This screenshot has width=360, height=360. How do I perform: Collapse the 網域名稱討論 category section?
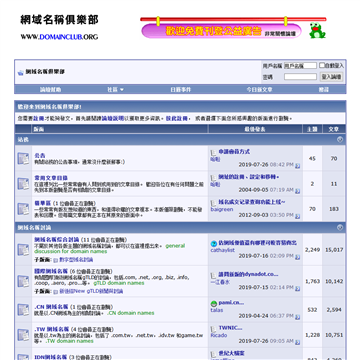tap(340, 227)
